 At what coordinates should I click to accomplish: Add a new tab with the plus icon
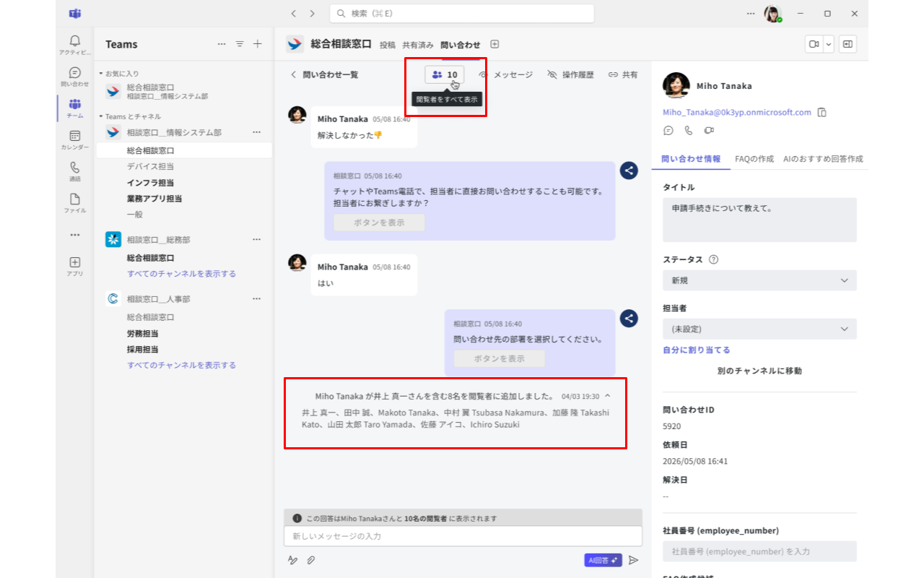pyautogui.click(x=495, y=45)
